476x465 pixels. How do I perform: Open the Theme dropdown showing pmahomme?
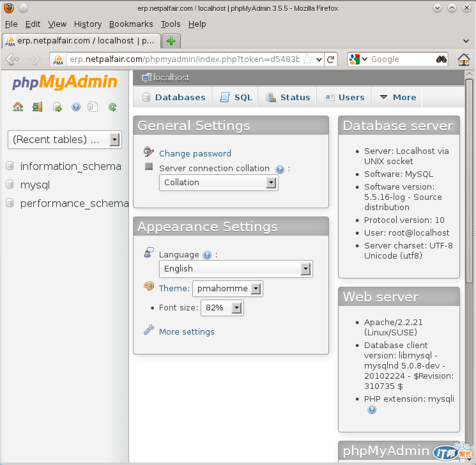227,288
